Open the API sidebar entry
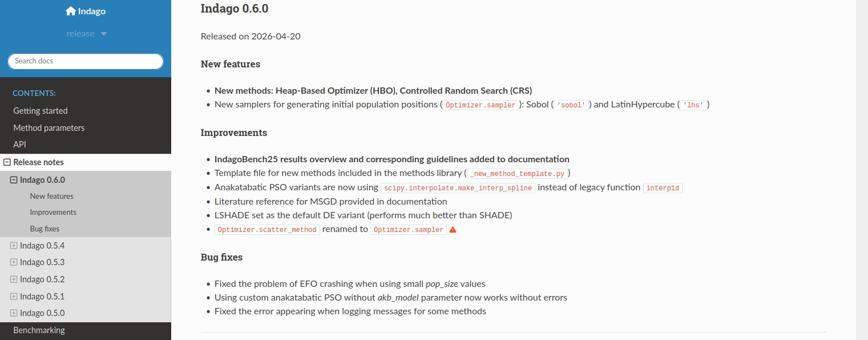Image resolution: width=868 pixels, height=340 pixels. click(20, 145)
